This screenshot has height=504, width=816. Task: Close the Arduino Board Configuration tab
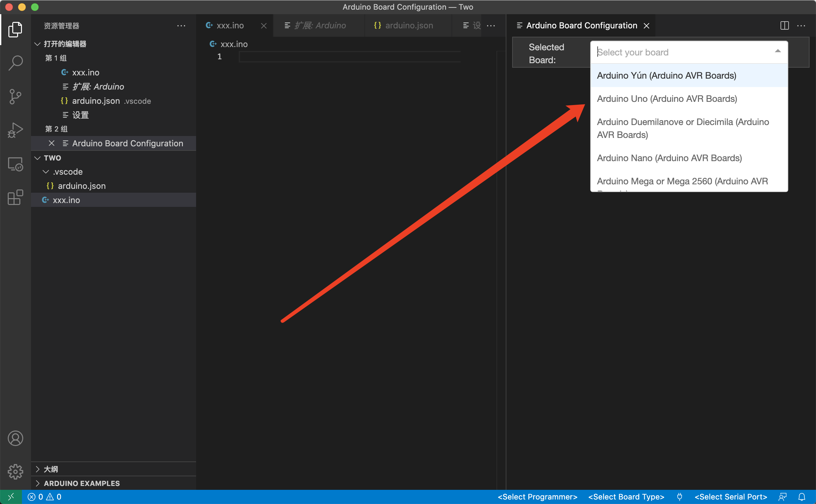click(x=647, y=26)
